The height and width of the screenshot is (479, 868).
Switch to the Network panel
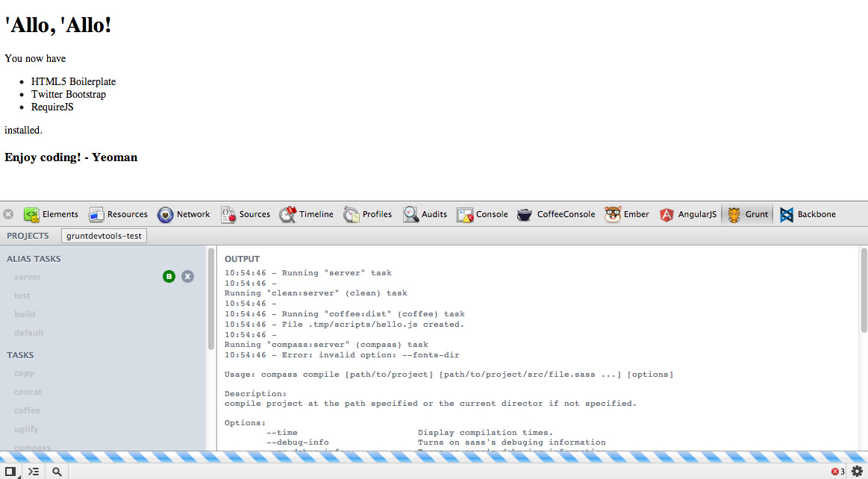coord(184,214)
